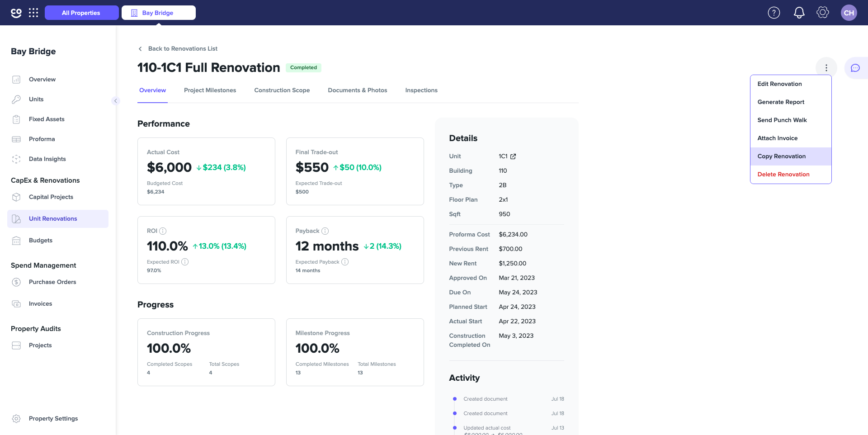Click the Payback info icon
Viewport: 868px width, 435px height.
(x=325, y=231)
